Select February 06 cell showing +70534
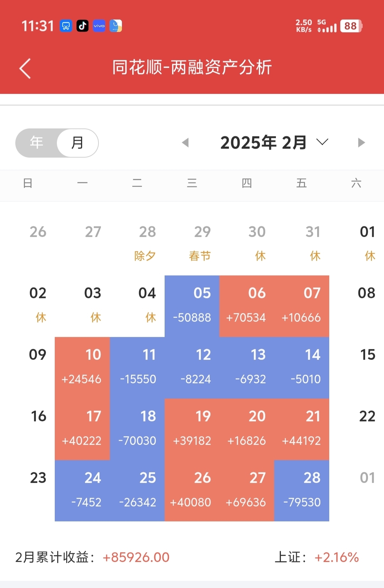This screenshot has height=588, width=384. 247,306
